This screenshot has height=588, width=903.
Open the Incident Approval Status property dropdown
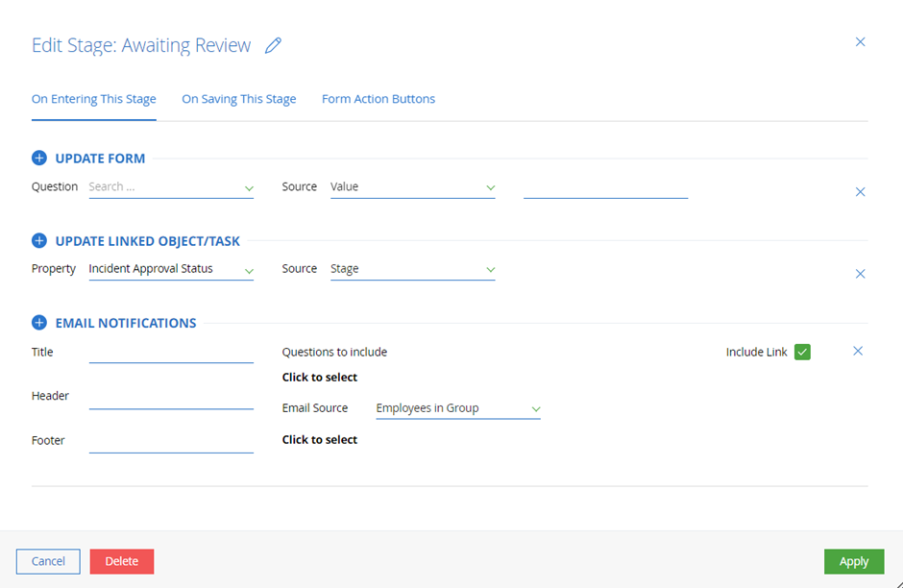click(x=171, y=269)
